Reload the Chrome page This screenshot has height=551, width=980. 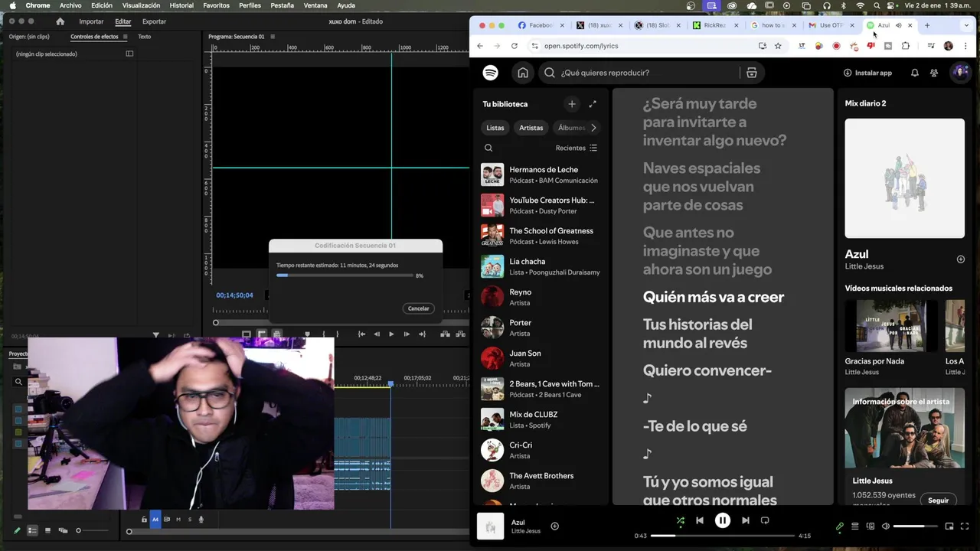tap(514, 46)
